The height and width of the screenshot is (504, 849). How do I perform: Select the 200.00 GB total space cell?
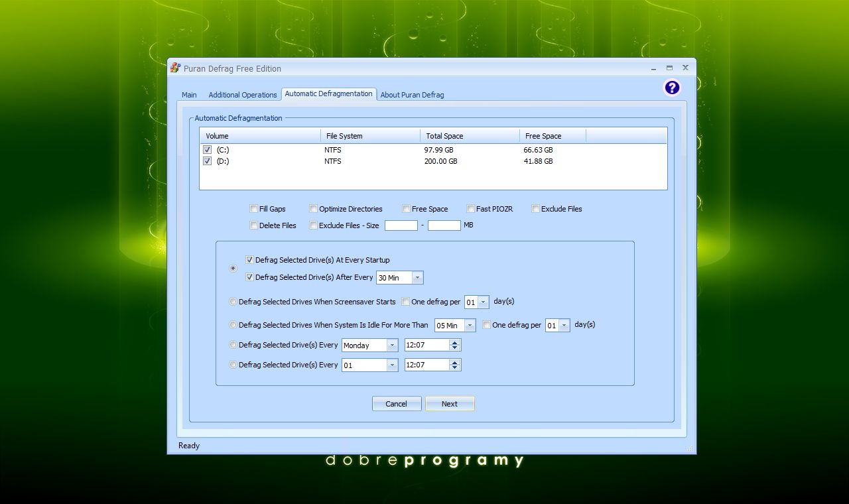[441, 161]
